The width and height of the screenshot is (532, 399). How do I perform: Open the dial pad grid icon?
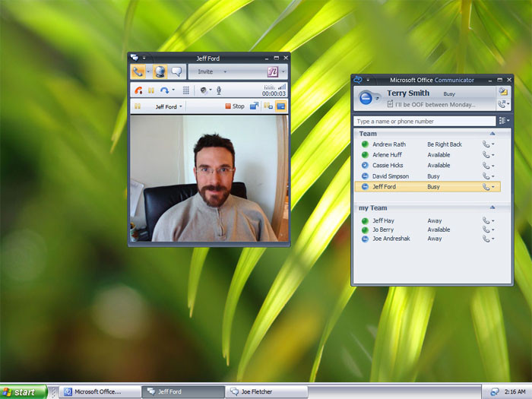click(x=186, y=90)
